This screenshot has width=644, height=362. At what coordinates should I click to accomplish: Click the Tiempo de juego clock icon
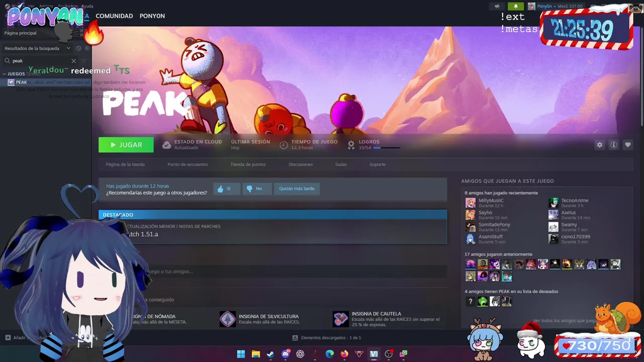284,145
